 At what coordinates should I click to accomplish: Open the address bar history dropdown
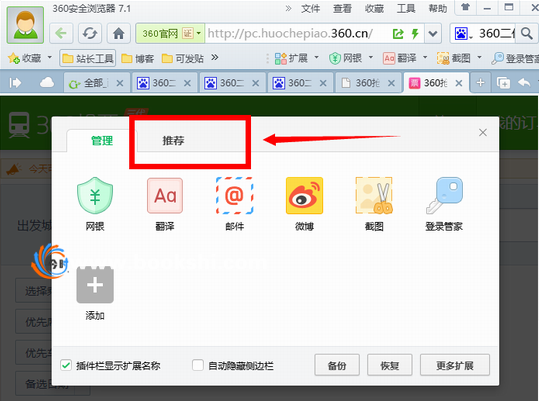[x=433, y=34]
